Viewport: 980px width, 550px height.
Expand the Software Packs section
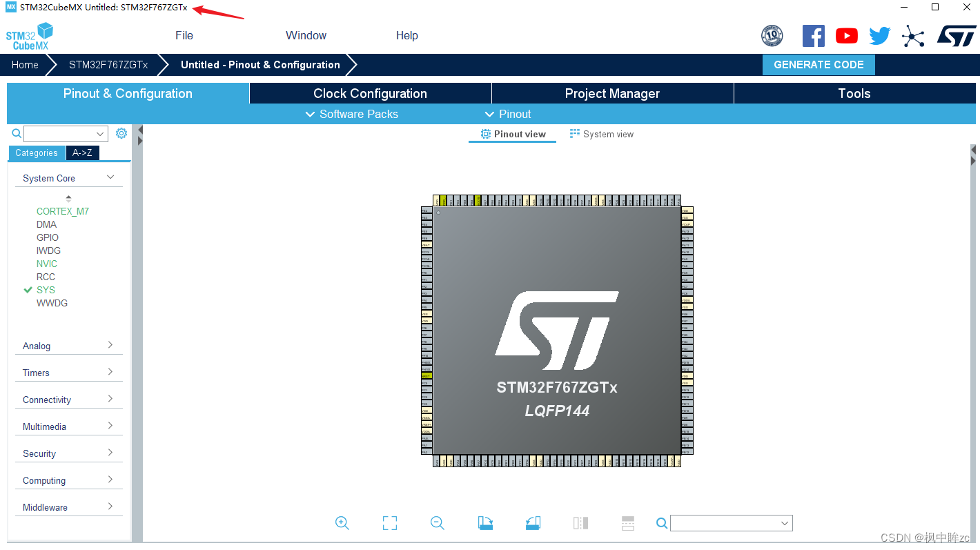(x=351, y=114)
